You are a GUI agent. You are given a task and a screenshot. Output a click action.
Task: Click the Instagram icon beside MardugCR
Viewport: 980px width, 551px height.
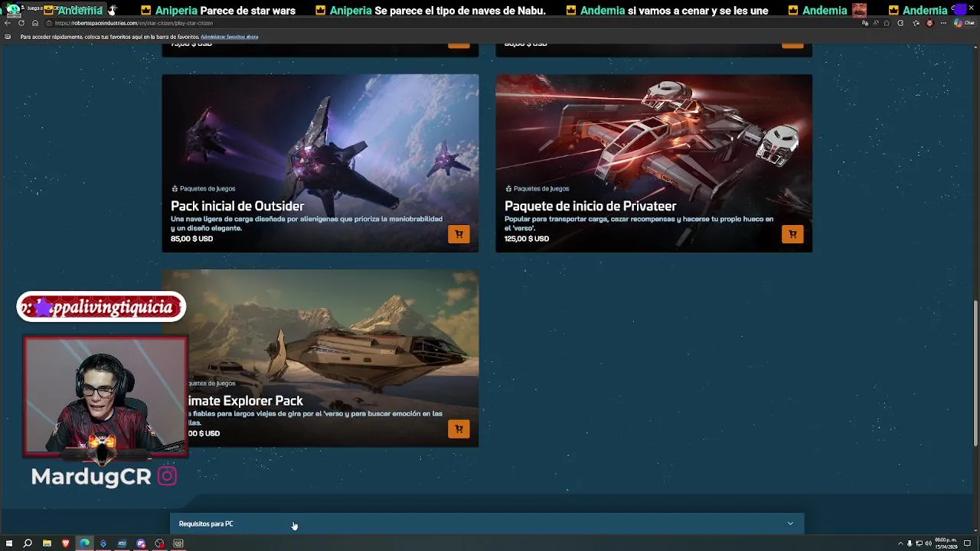pyautogui.click(x=167, y=476)
